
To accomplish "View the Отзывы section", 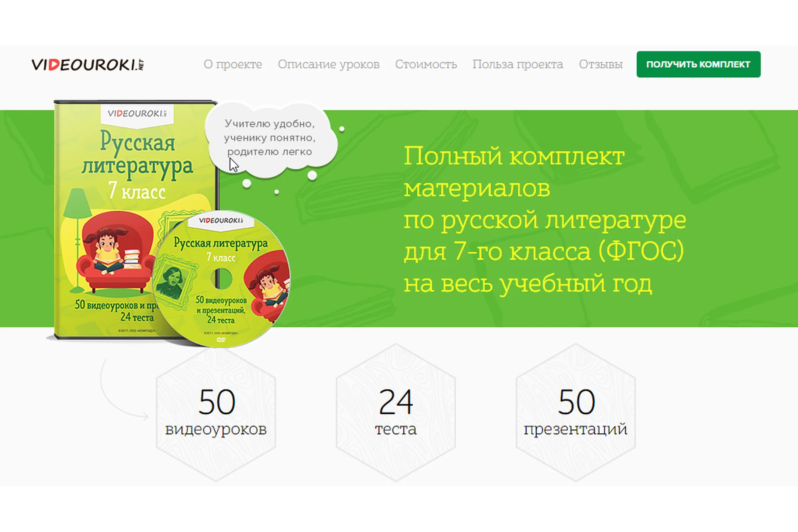I will [x=601, y=64].
